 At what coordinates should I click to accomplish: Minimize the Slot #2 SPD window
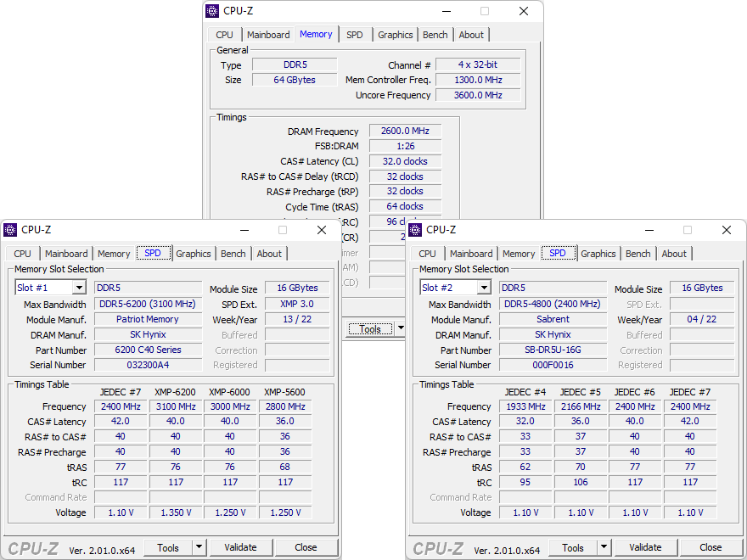pyautogui.click(x=649, y=230)
